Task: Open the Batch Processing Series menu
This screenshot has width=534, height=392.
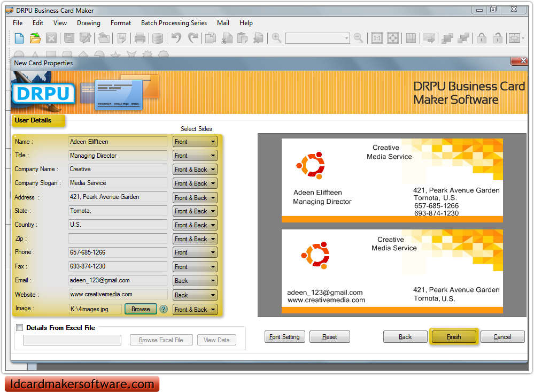Action: pyautogui.click(x=174, y=23)
